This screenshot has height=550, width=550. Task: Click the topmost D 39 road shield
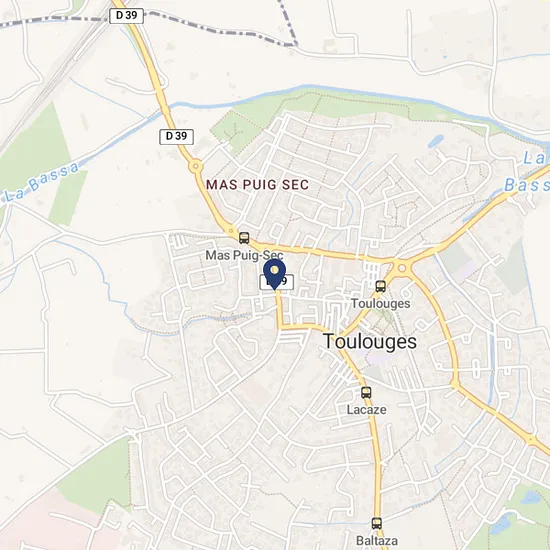(x=126, y=16)
